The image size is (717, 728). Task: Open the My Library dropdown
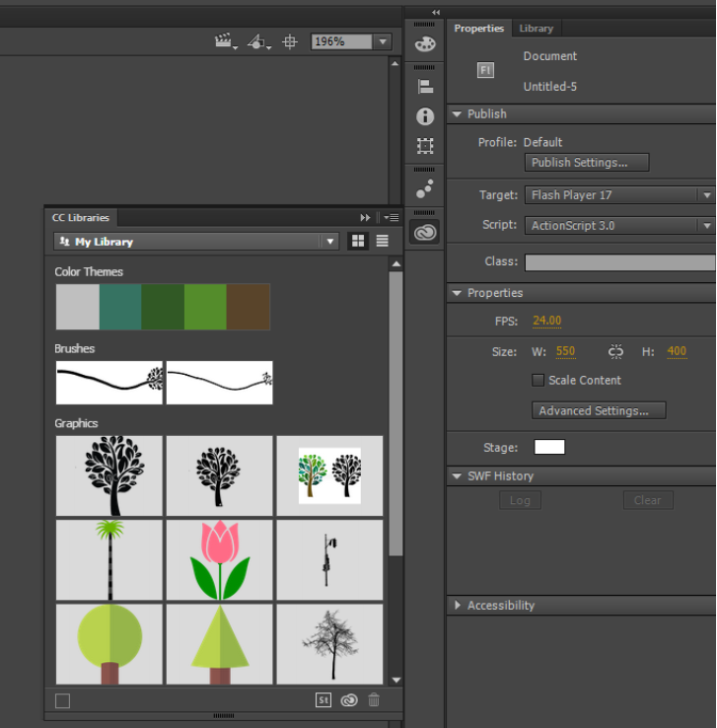pos(197,242)
